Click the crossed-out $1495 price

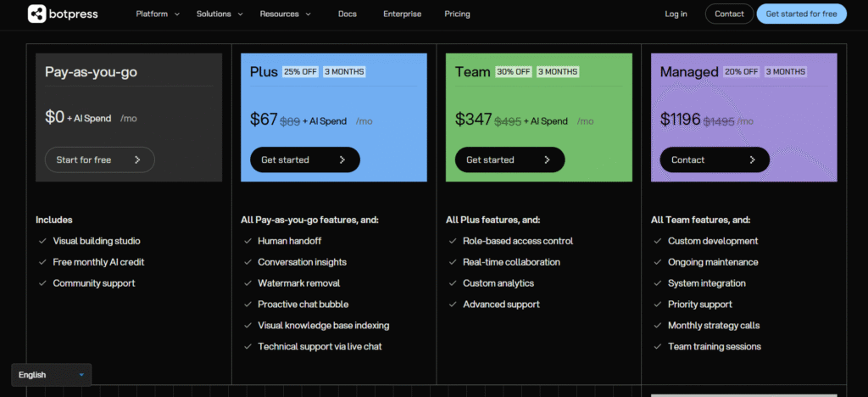(719, 121)
